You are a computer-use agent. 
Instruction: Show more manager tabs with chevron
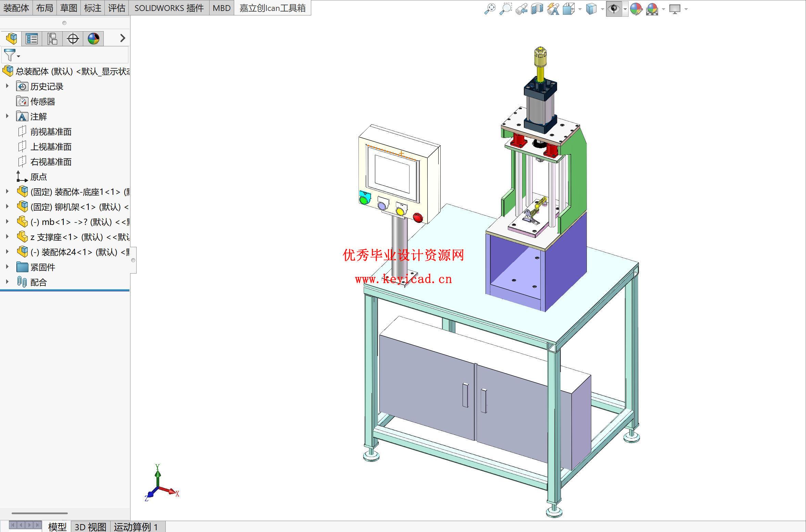coord(123,38)
